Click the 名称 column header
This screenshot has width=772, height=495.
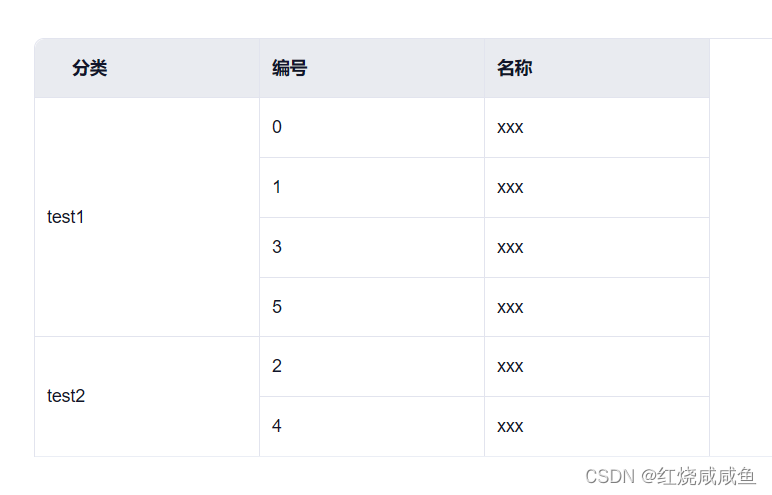point(514,69)
